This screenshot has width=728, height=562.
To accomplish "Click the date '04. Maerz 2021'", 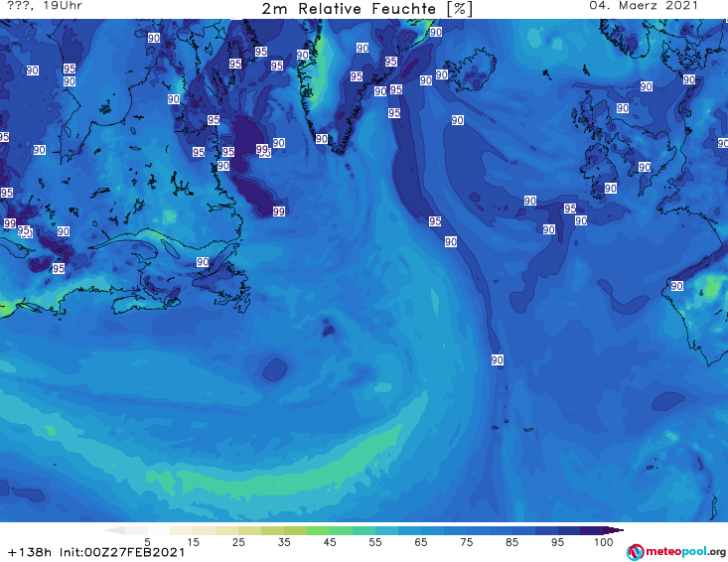I will pos(644,6).
